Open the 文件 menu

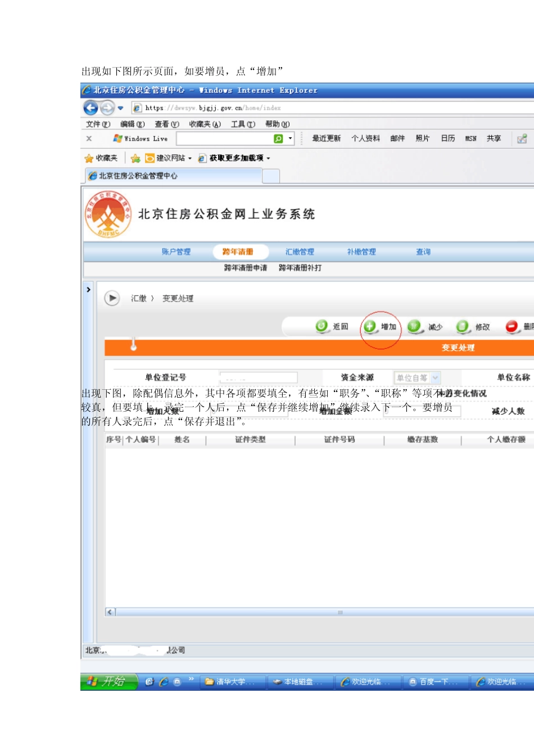coord(98,124)
